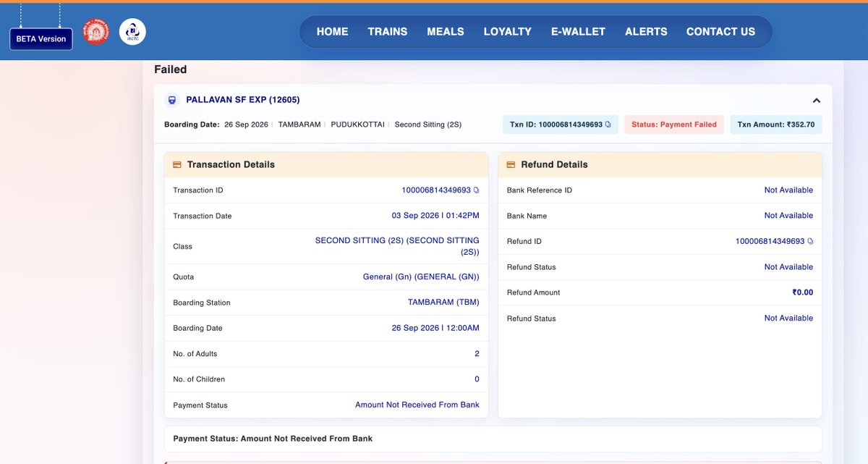
Task: Click the Refund Details heading
Action: point(555,165)
